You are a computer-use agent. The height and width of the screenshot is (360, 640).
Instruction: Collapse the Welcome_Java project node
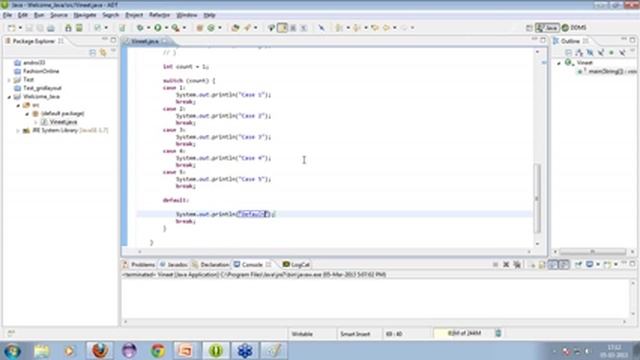point(9,97)
